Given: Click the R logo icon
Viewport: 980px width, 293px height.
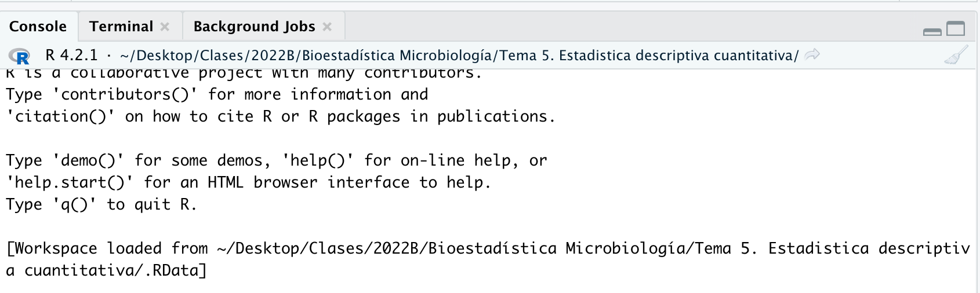Looking at the screenshot, I should pyautogui.click(x=20, y=56).
